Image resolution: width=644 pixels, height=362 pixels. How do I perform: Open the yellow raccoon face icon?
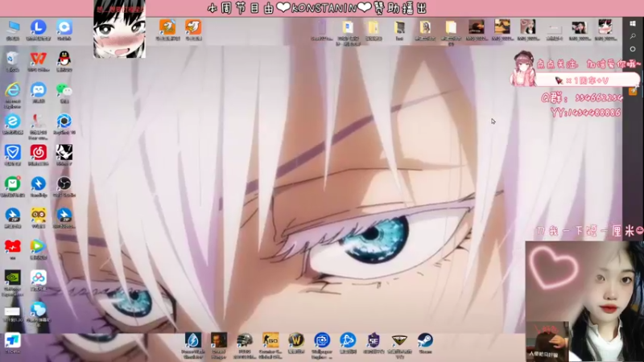[38, 215]
